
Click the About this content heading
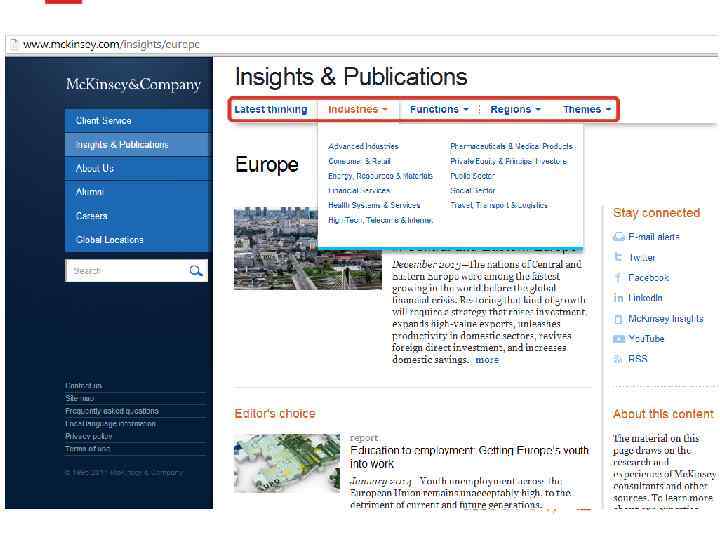[664, 414]
